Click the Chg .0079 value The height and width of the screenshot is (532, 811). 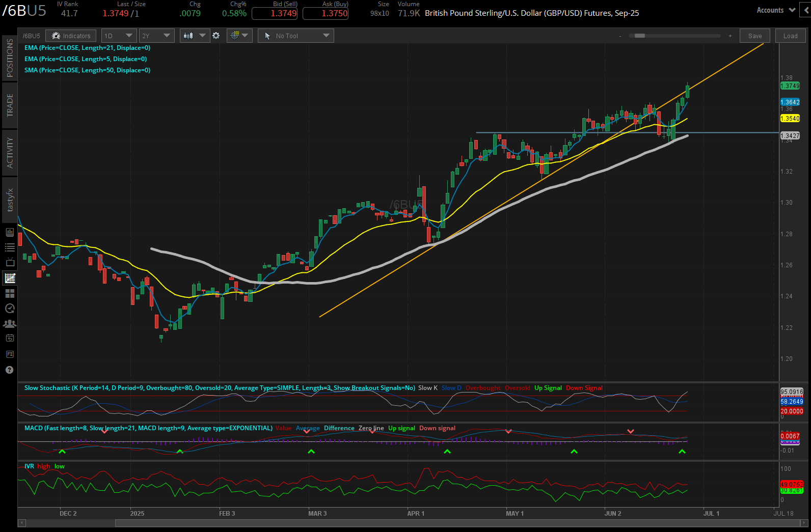coord(190,13)
